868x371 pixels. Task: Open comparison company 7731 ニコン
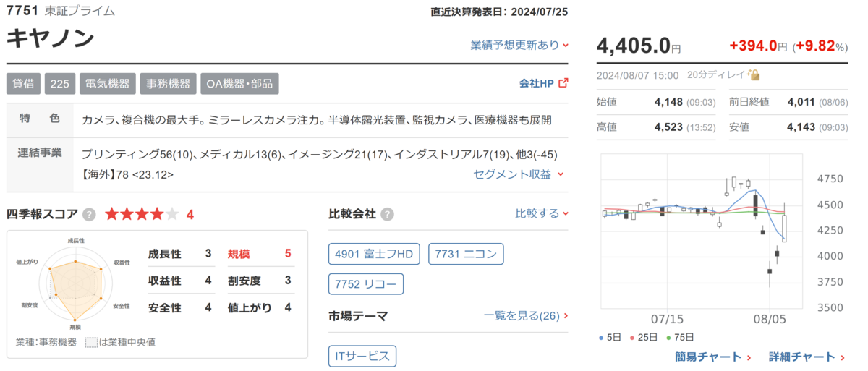(x=466, y=254)
